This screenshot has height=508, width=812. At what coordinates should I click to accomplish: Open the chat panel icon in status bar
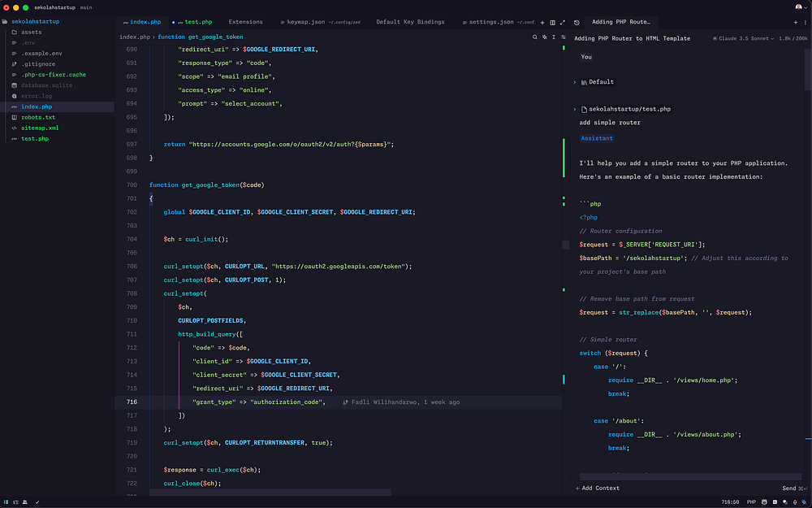(x=785, y=501)
